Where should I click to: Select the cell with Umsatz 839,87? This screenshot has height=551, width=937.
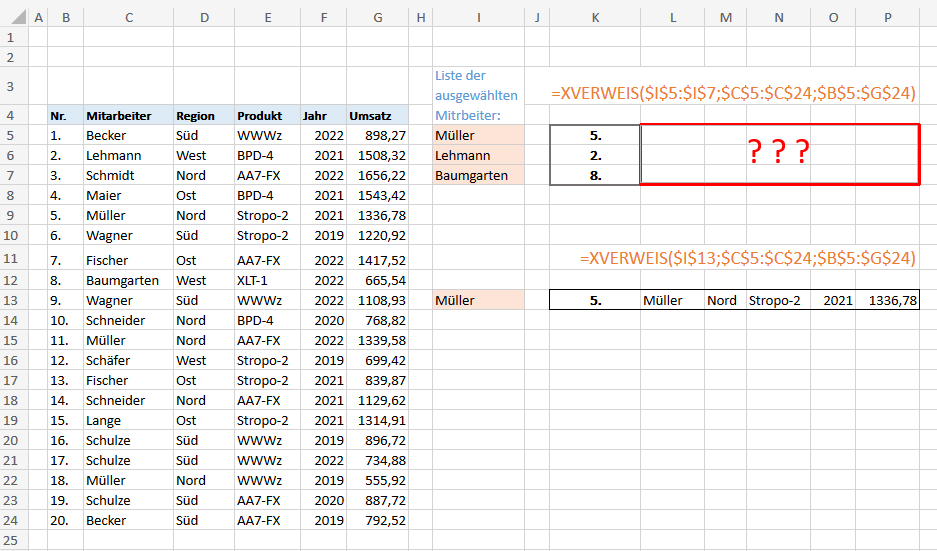pyautogui.click(x=378, y=380)
